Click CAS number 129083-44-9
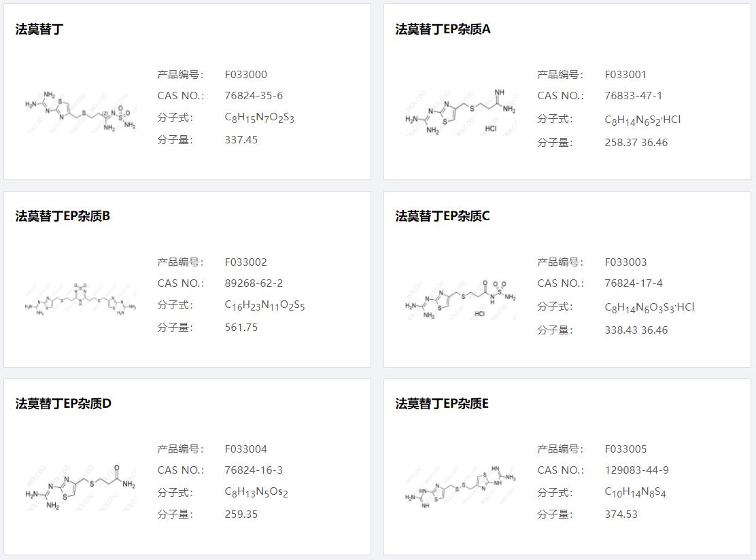756x560 pixels. [636, 470]
